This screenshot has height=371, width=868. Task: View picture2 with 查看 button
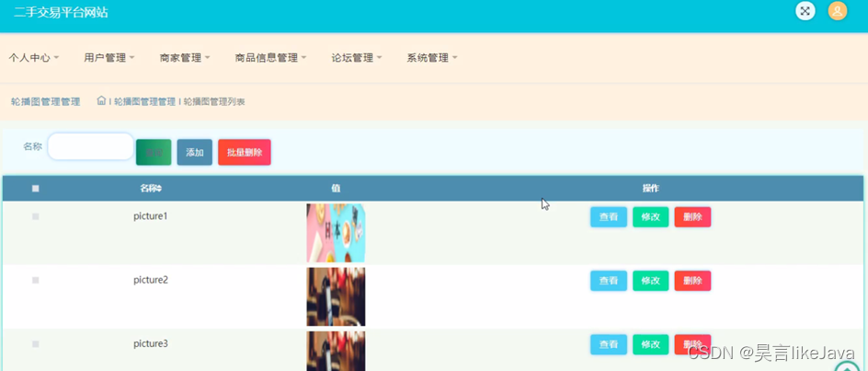[609, 281]
